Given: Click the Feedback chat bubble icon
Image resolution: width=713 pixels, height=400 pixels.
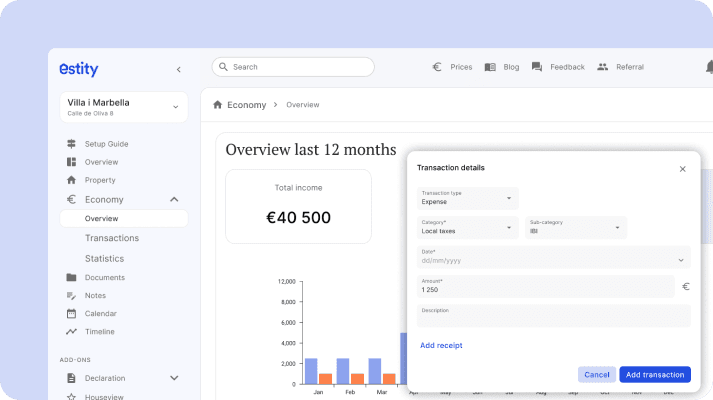Looking at the screenshot, I should [x=537, y=67].
